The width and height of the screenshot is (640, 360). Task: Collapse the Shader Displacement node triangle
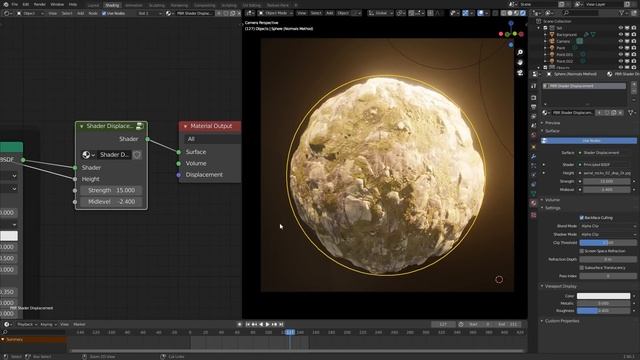click(82, 127)
